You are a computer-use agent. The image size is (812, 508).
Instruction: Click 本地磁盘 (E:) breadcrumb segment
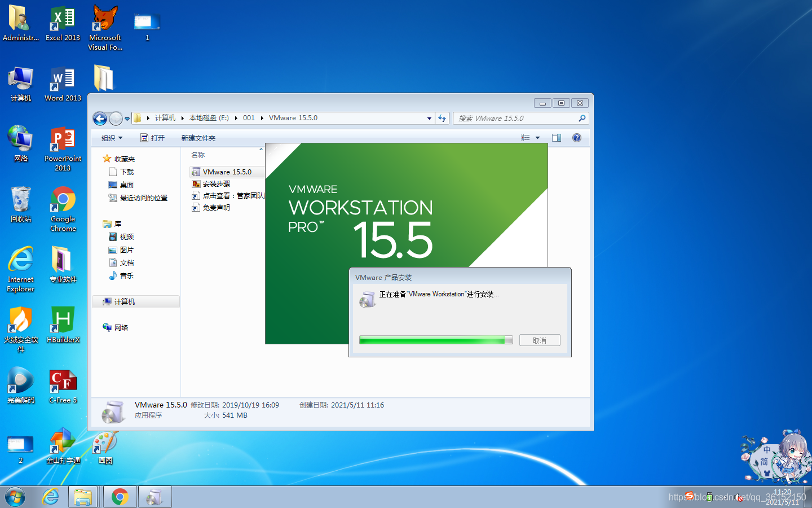pos(209,118)
